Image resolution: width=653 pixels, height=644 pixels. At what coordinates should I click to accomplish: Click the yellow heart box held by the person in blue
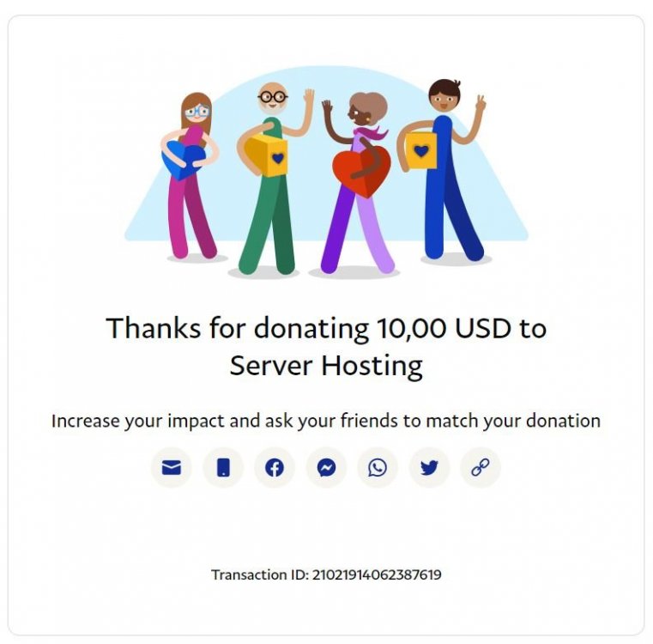pos(421,150)
